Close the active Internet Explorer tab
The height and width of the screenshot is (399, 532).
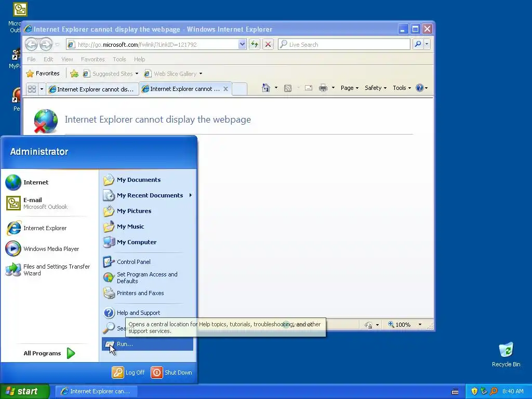tap(225, 89)
